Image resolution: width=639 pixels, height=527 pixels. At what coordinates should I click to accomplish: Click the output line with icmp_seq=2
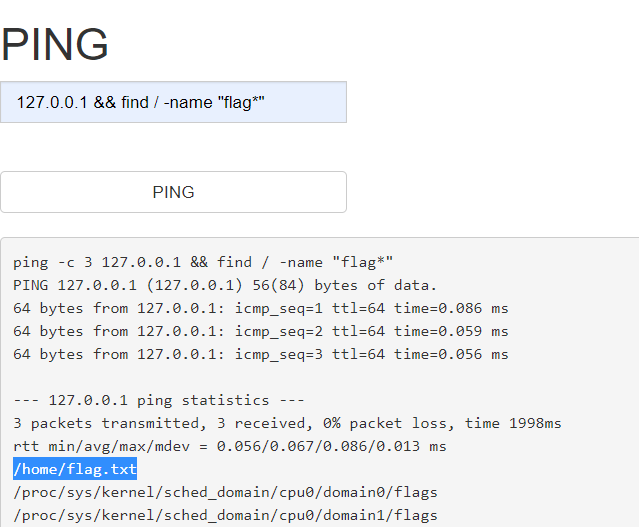click(261, 331)
